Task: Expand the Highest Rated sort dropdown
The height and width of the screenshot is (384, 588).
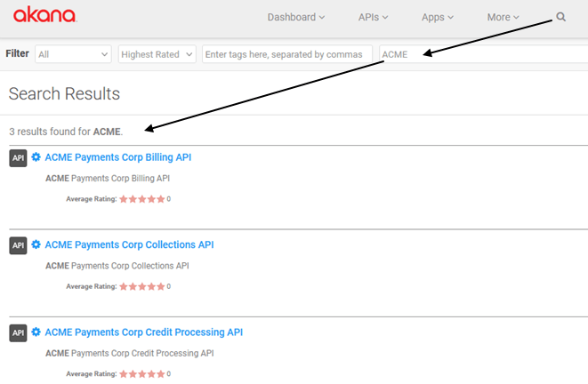Action: coord(157,54)
